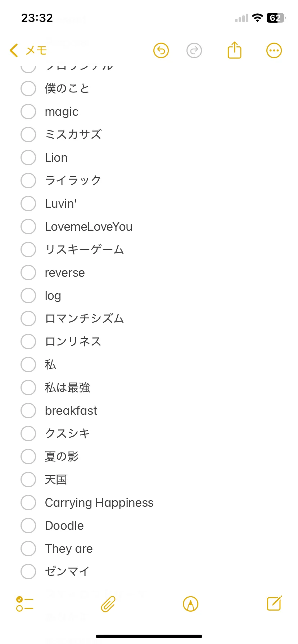This screenshot has height=644, width=298.
Task: Place cursor in ロマンチシズム text
Action: [85, 318]
